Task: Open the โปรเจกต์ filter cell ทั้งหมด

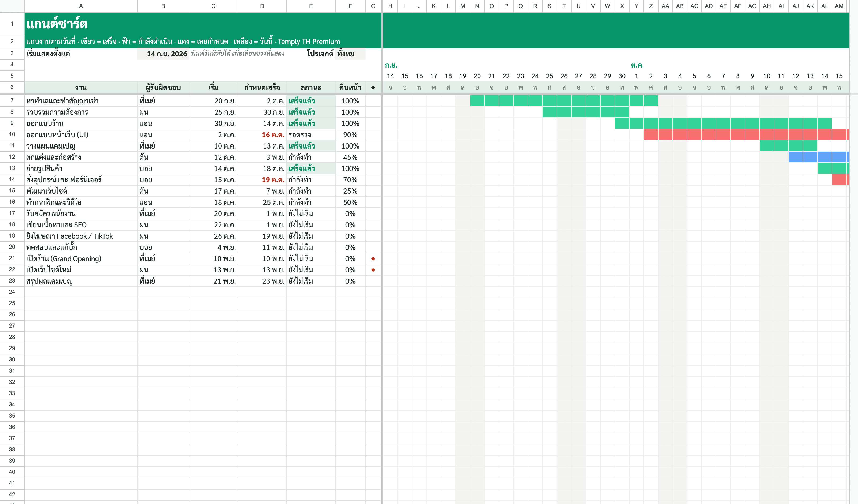Action: (x=350, y=54)
